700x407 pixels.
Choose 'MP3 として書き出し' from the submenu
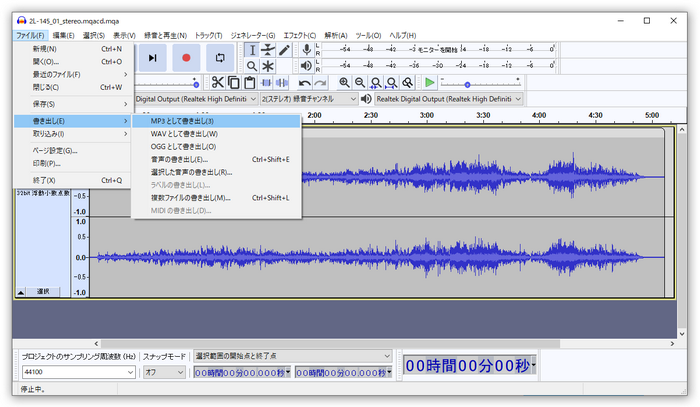[189, 121]
